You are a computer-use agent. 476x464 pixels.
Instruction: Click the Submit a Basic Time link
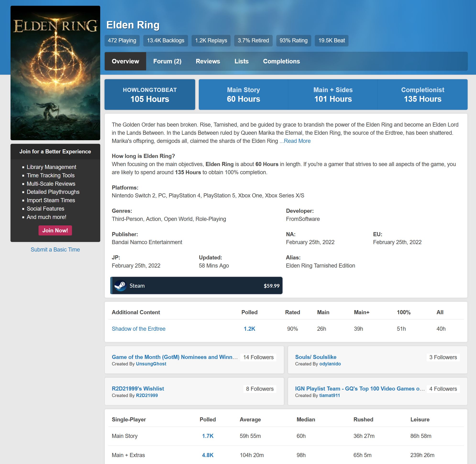click(55, 250)
